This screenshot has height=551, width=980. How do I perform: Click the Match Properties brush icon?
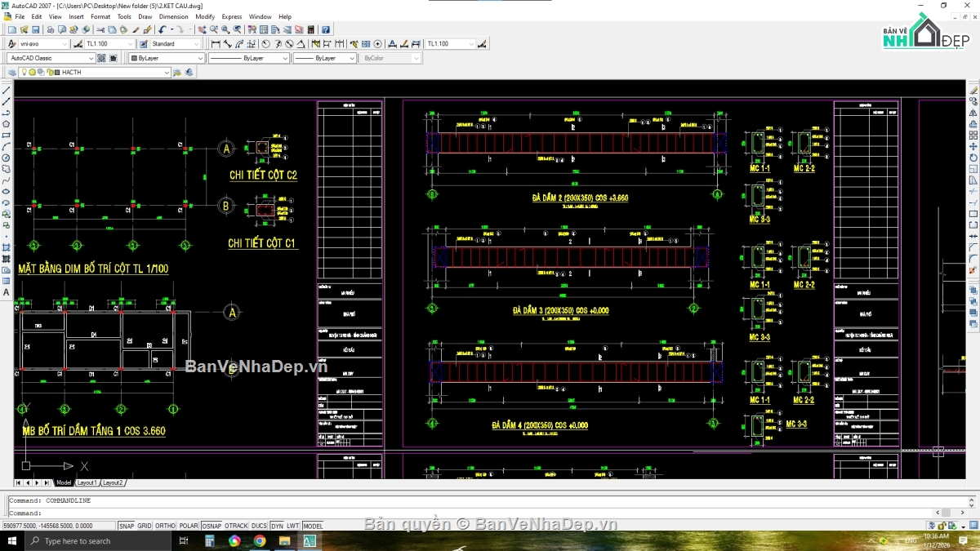pos(148,29)
